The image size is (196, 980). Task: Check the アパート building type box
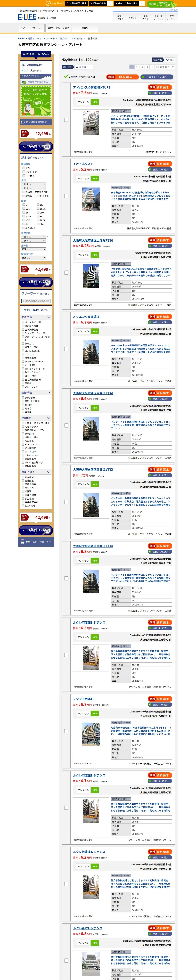pyautogui.click(x=24, y=168)
